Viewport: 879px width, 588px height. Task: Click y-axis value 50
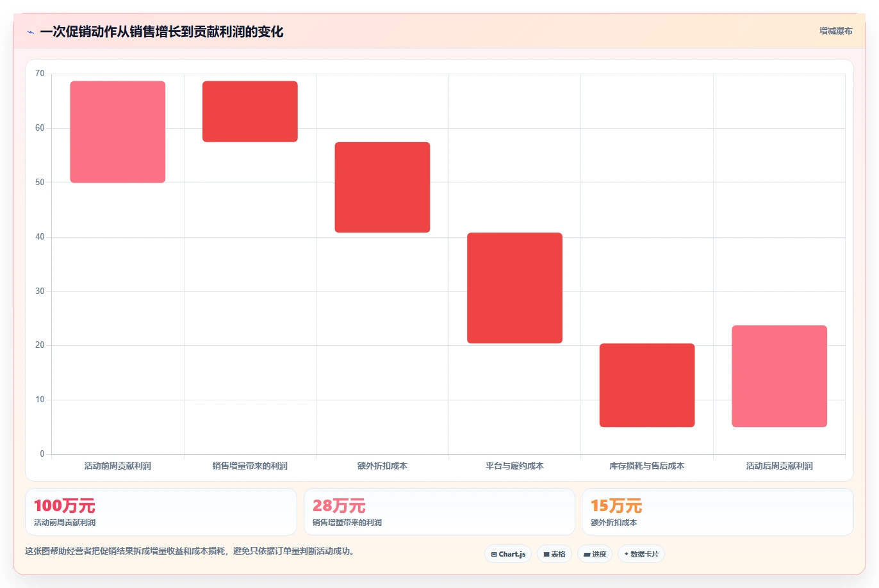pos(40,183)
